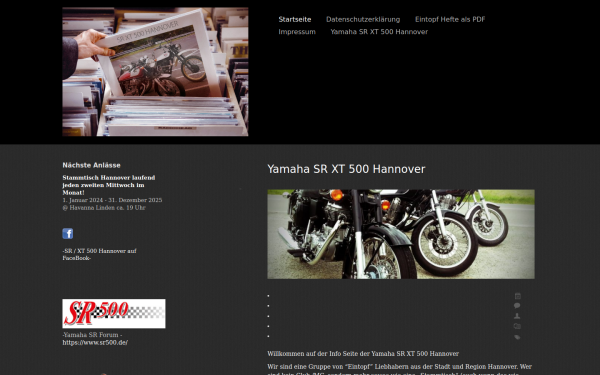
Task: Open Yamaha SR XT 500 Hannover menu item
Action: click(379, 32)
